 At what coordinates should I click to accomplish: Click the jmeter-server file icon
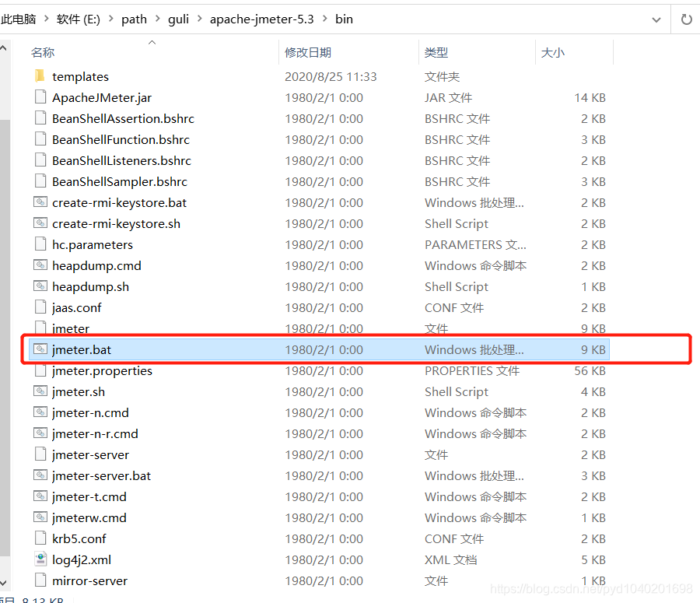coord(40,454)
